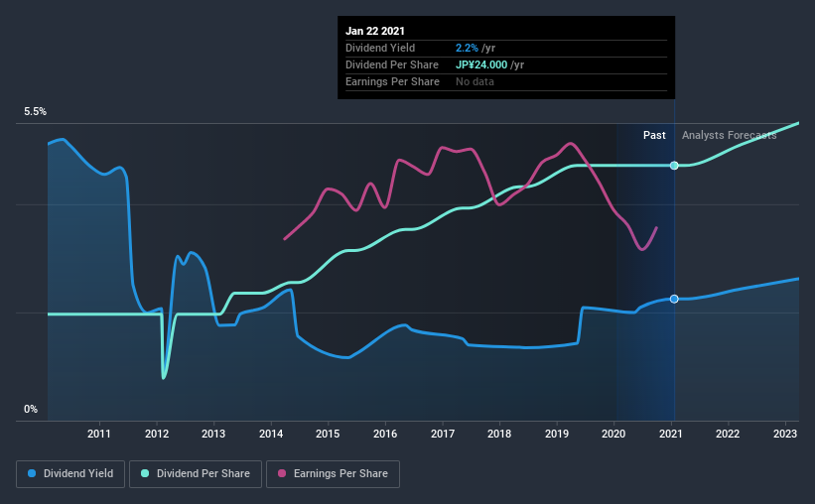Click the Analysts Forecasts label
Screen dimensions: 815x504
pyautogui.click(x=730, y=135)
